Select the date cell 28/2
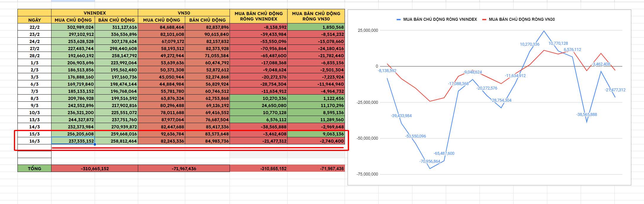The height and width of the screenshot is (204, 644). (34, 55)
